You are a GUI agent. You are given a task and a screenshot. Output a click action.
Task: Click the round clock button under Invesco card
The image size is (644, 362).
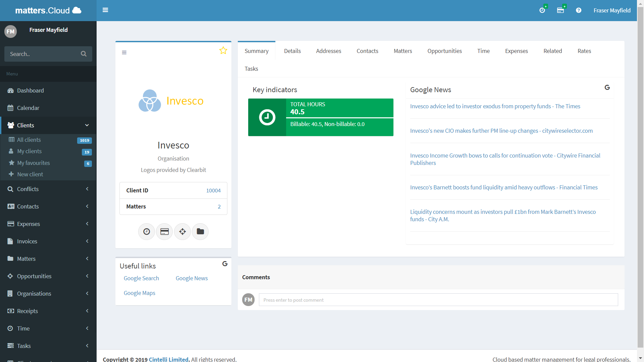(147, 232)
